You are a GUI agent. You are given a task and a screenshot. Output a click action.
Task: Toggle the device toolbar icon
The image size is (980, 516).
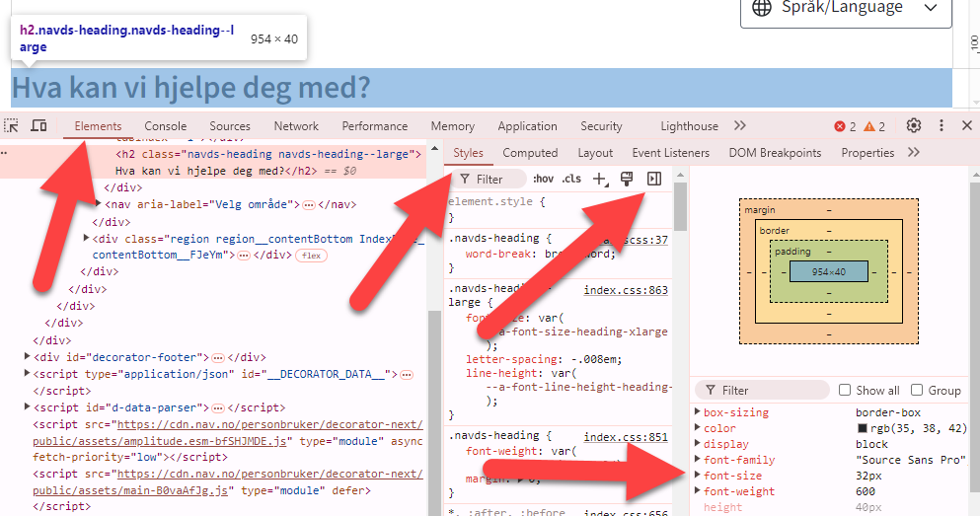pos(38,125)
